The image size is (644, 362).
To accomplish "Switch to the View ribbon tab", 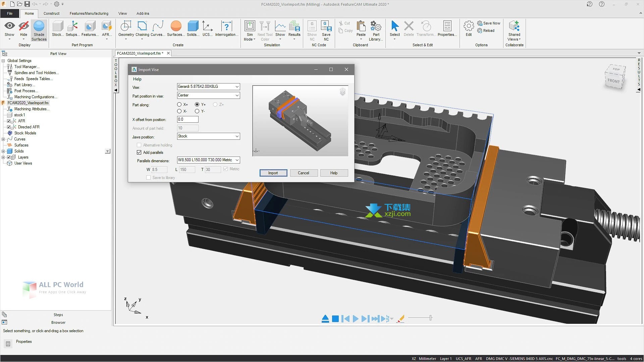I will (x=122, y=13).
